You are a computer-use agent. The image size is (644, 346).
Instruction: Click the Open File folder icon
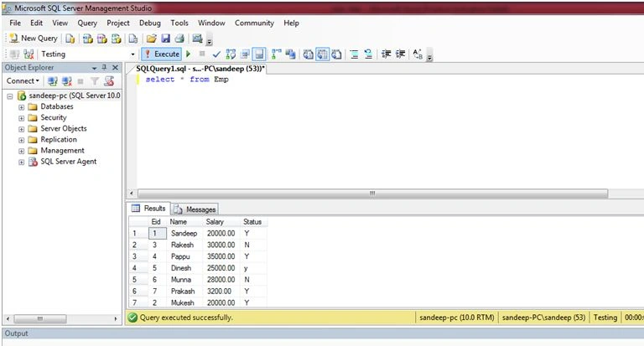151,39
